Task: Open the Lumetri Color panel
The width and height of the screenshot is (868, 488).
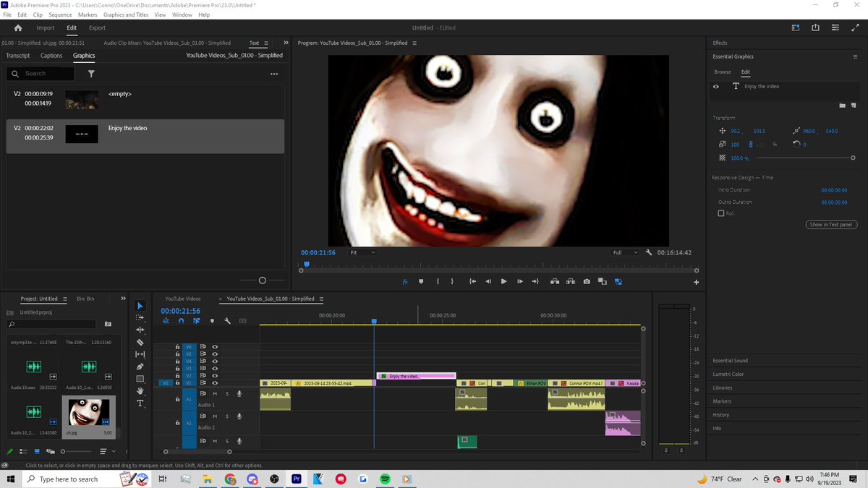Action: click(728, 374)
